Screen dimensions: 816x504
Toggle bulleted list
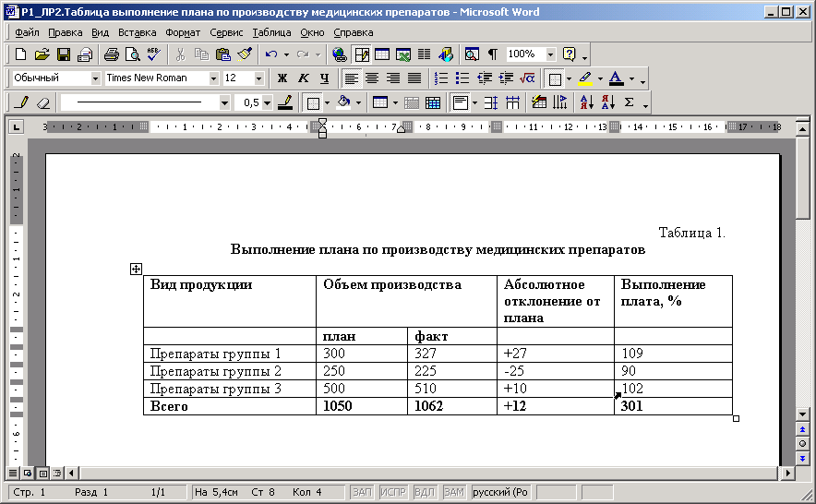coord(462,78)
